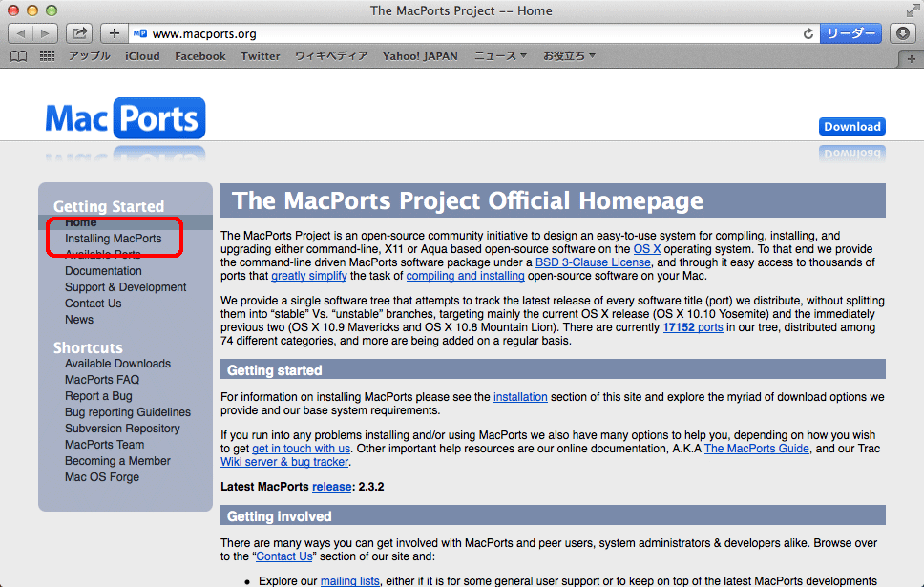This screenshot has width=924, height=587.
Task: Open Contact Us in the sidebar
Action: coord(94,304)
